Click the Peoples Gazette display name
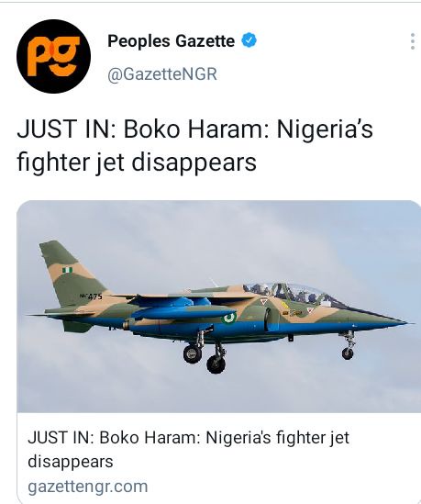This screenshot has width=421, height=504. point(171,40)
